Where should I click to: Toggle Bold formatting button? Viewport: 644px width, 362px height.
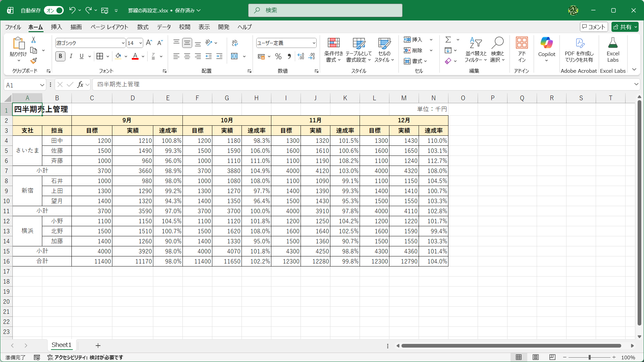click(60, 56)
